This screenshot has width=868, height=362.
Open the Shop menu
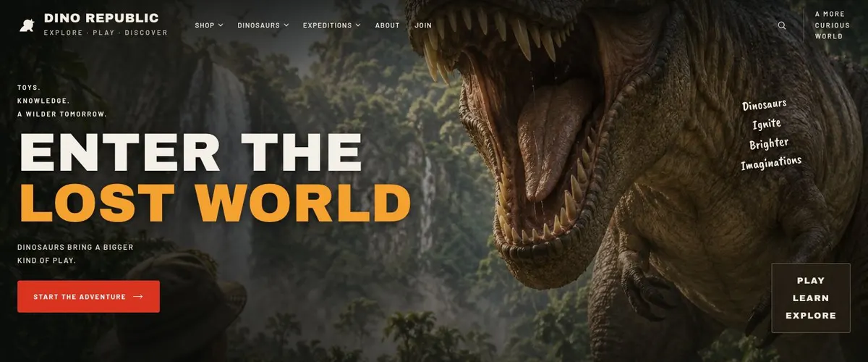[x=209, y=25]
